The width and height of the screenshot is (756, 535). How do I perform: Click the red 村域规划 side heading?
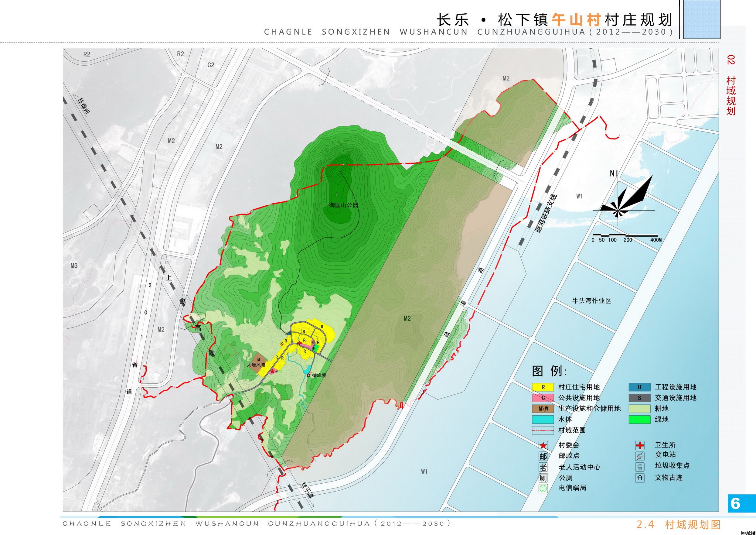[x=730, y=95]
